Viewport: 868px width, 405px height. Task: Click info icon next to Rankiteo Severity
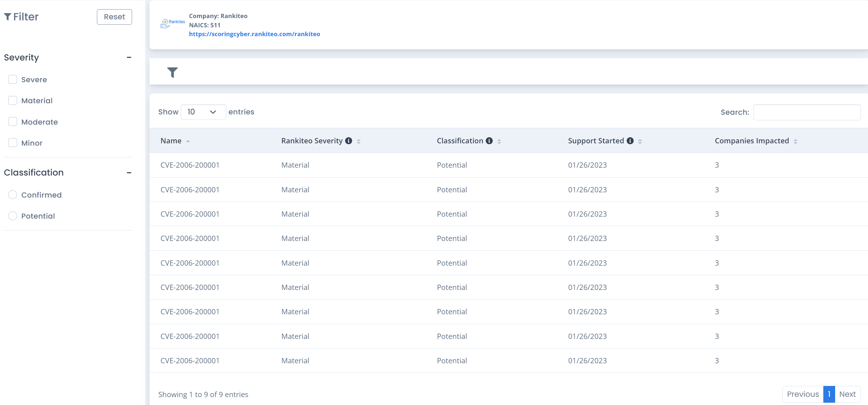click(349, 141)
